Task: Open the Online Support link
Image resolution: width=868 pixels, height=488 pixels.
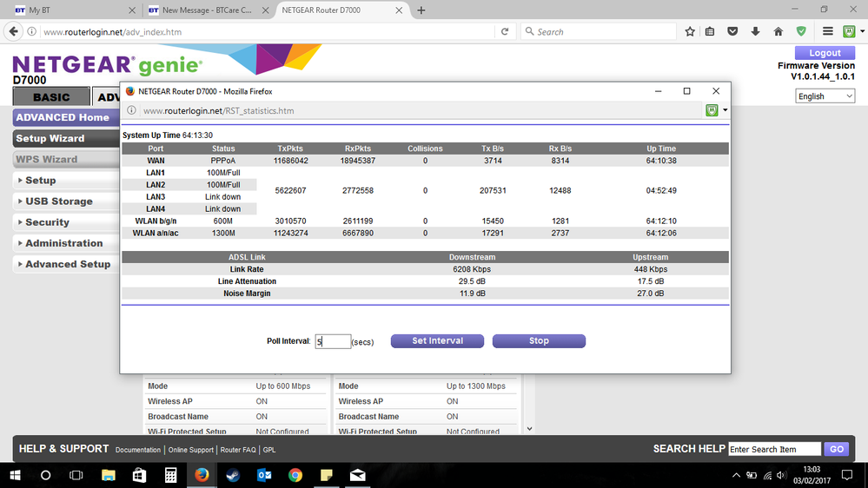Action: point(191,450)
